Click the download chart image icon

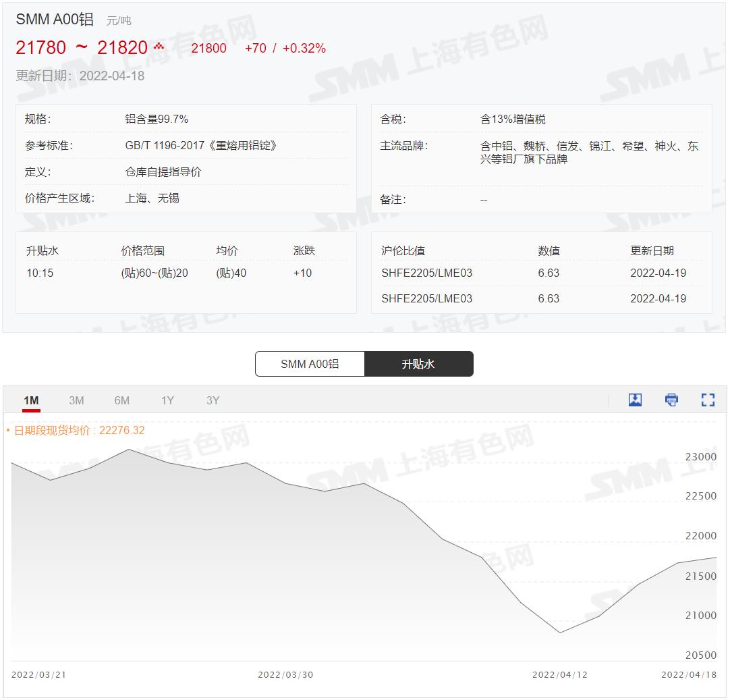(635, 400)
